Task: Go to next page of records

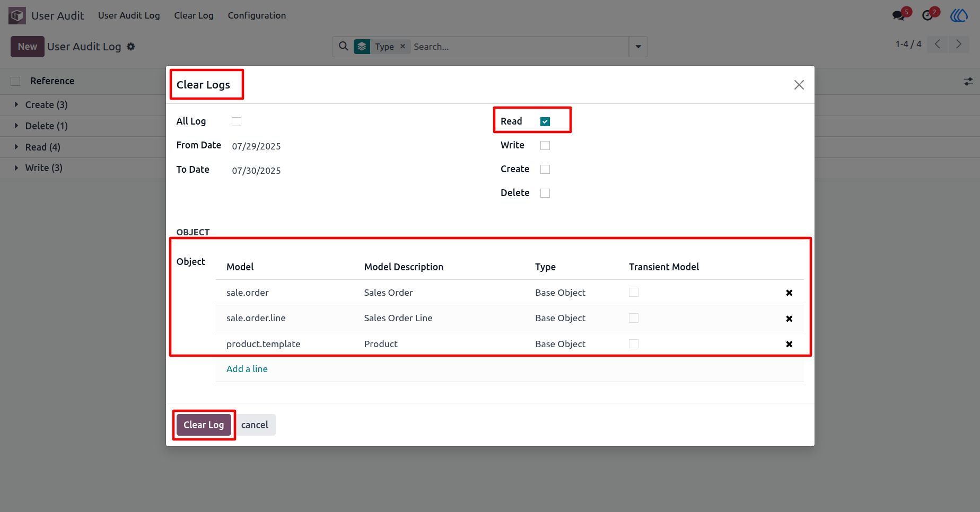Action: click(x=959, y=44)
